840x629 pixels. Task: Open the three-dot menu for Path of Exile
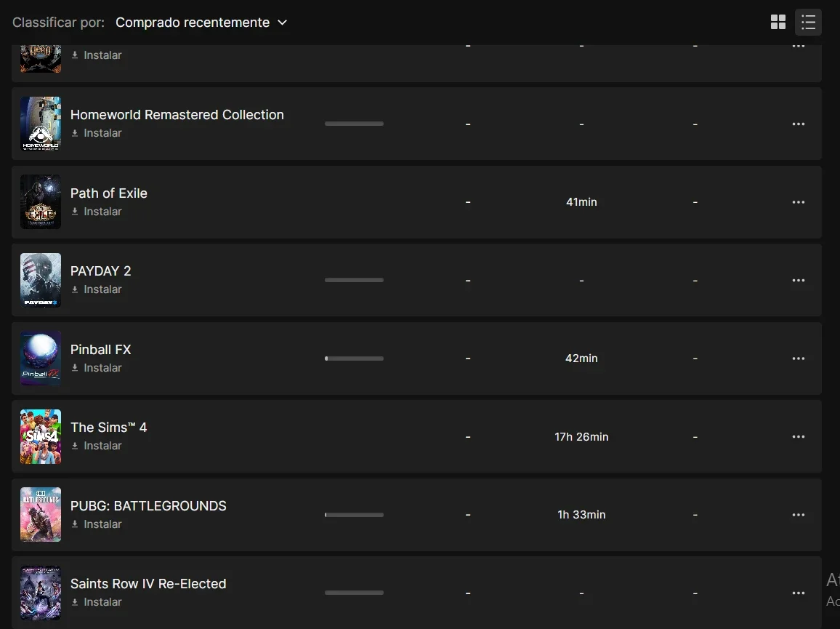tap(798, 202)
